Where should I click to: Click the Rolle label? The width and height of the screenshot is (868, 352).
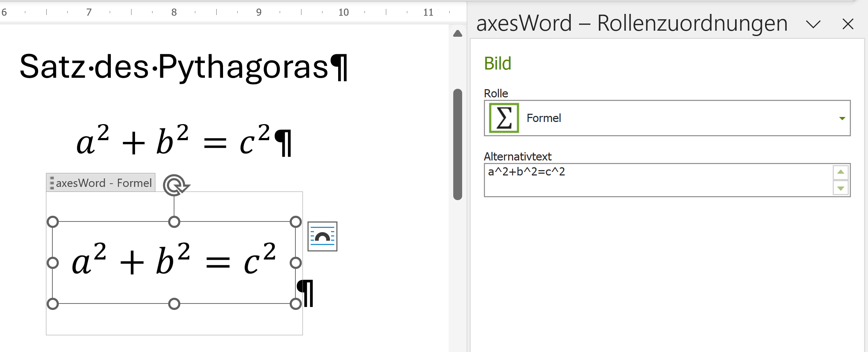(496, 93)
